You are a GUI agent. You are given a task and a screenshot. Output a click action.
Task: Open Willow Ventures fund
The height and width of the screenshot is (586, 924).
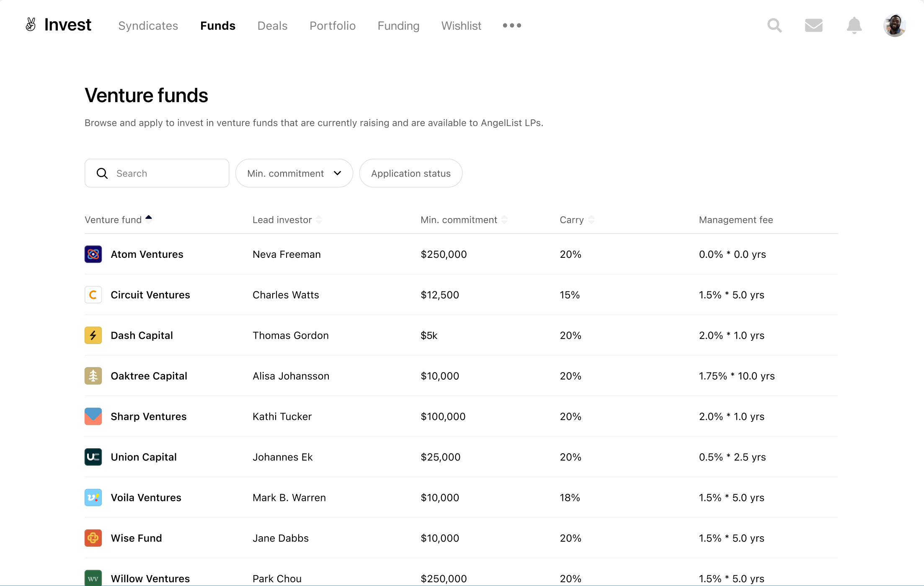150,578
